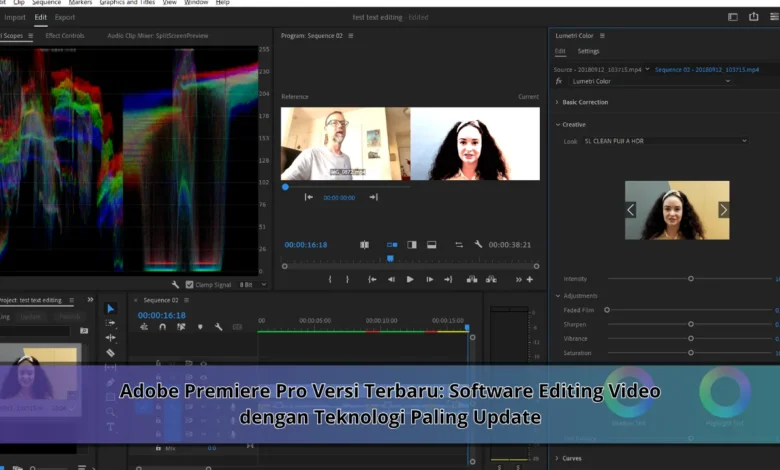Open Program monitor settings wrench

(478, 244)
